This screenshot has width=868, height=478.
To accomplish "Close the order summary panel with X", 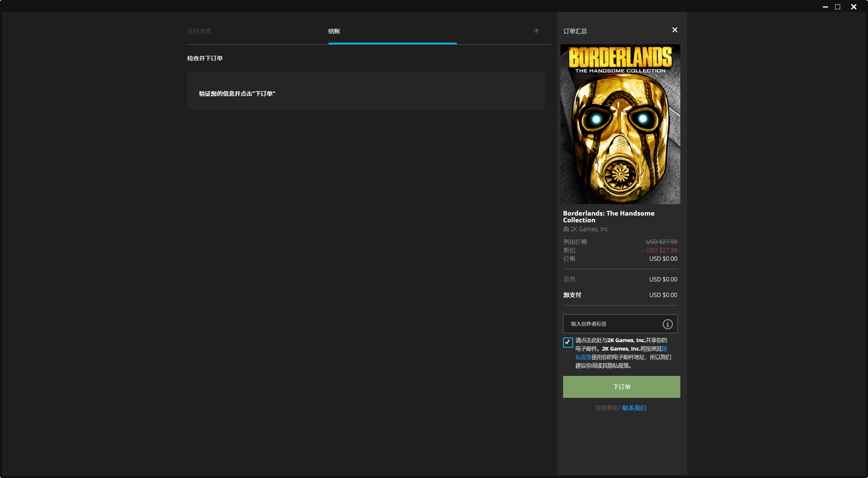I will [675, 30].
